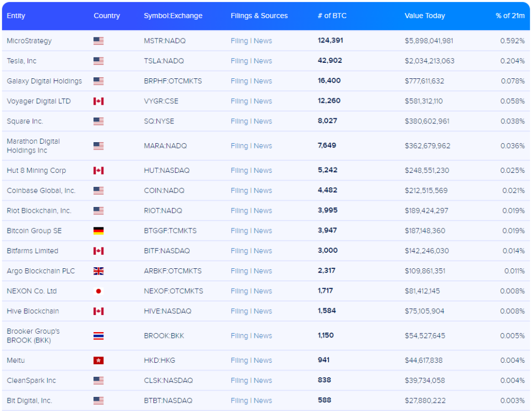Click the Canadian flag for Hut 8 Mining
Image resolution: width=532 pixels, height=411 pixels.
pos(98,171)
